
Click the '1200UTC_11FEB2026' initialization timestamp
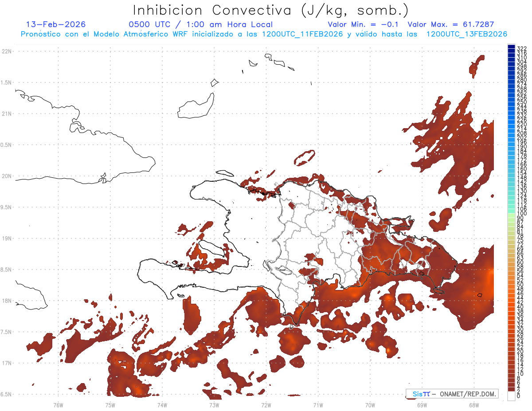pyautogui.click(x=301, y=34)
